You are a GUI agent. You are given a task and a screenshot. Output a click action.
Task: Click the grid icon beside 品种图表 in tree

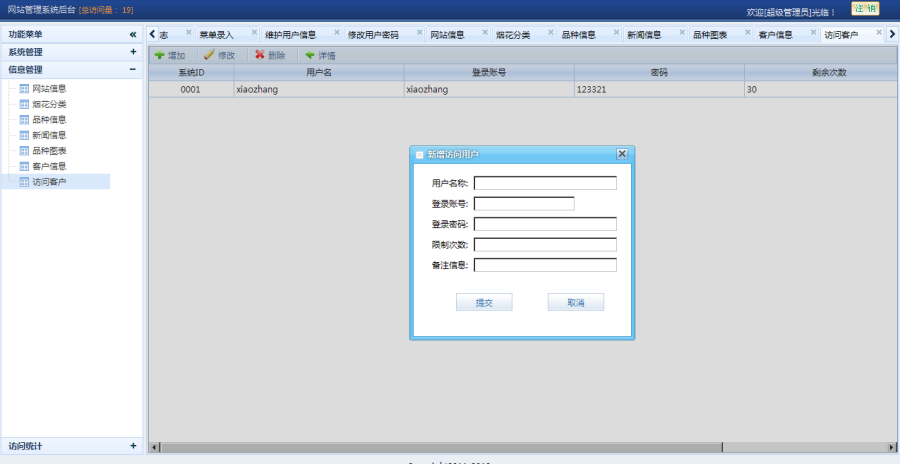click(24, 151)
